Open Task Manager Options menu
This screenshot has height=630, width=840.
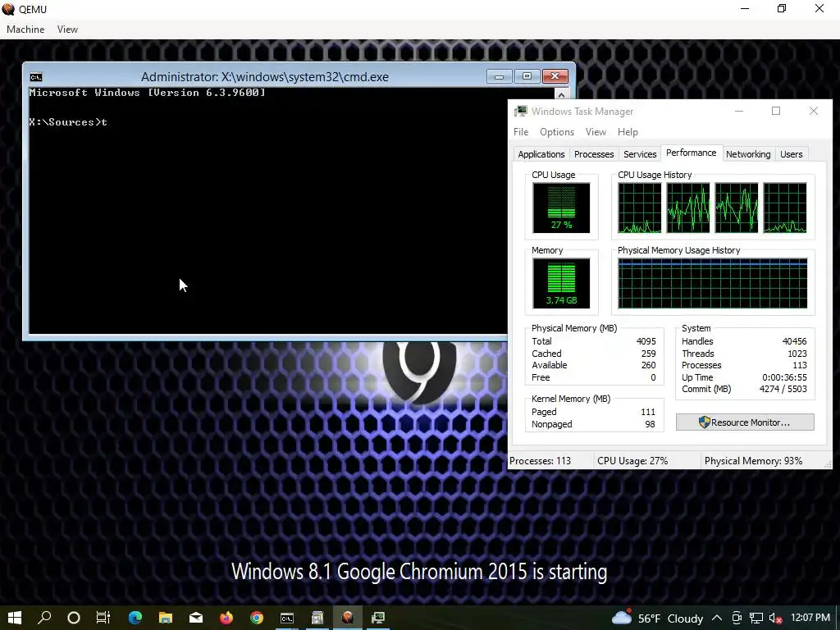coord(557,132)
